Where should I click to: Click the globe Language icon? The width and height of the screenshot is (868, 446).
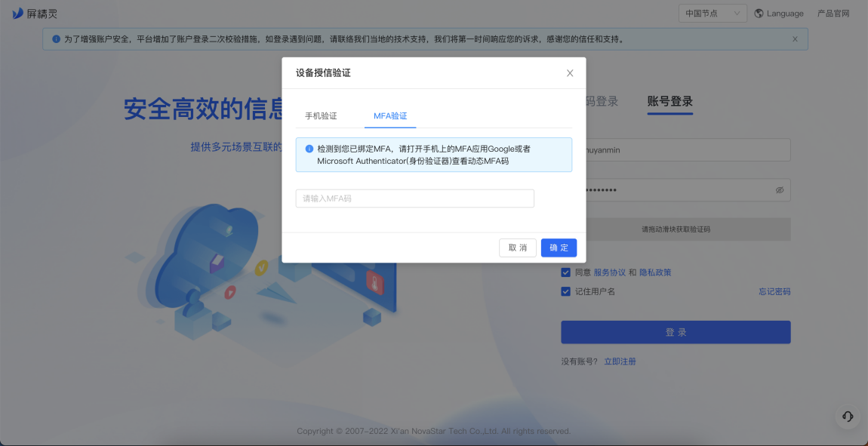(759, 14)
